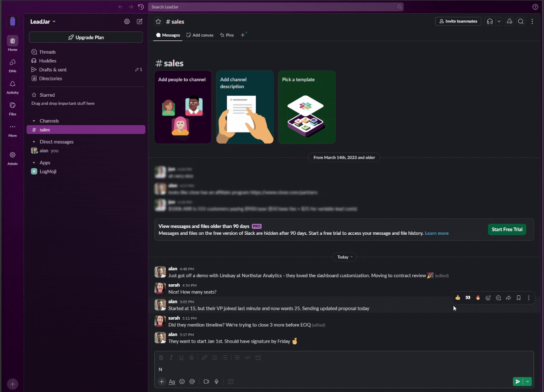
Task: Save Alan's message with the bookmark icon
Action: [518, 298]
